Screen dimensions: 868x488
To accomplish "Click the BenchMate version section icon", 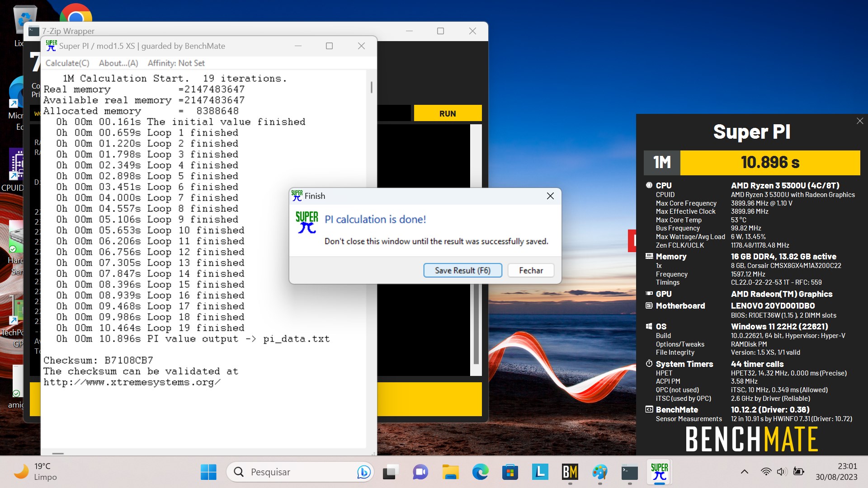I will [x=649, y=409].
